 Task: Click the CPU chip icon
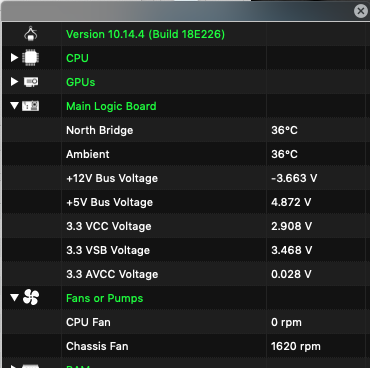coord(30,58)
